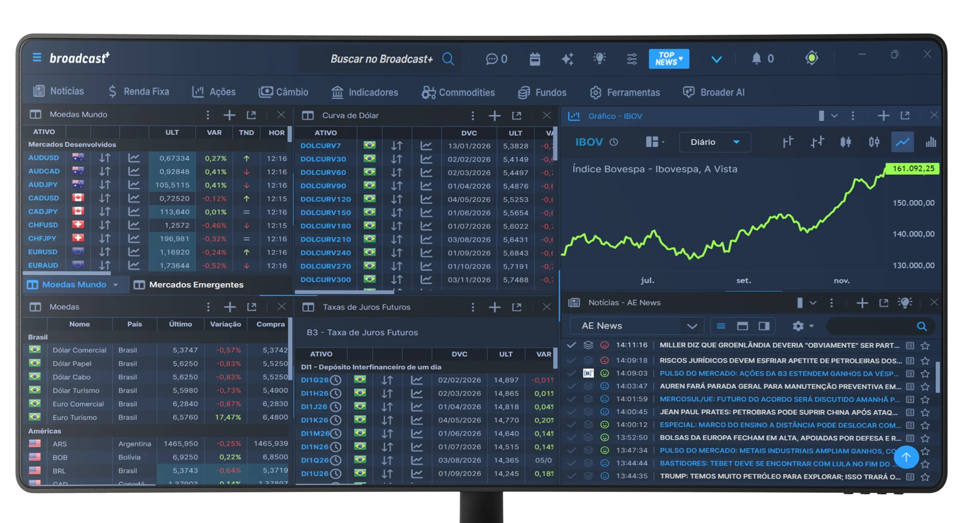Select the candlestick chart type icon

[x=845, y=142]
